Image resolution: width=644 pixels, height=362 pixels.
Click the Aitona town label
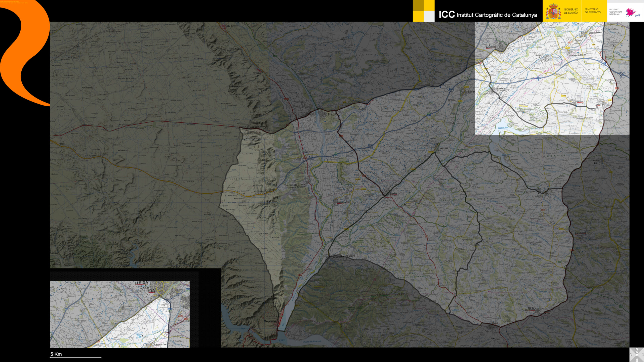click(444, 148)
